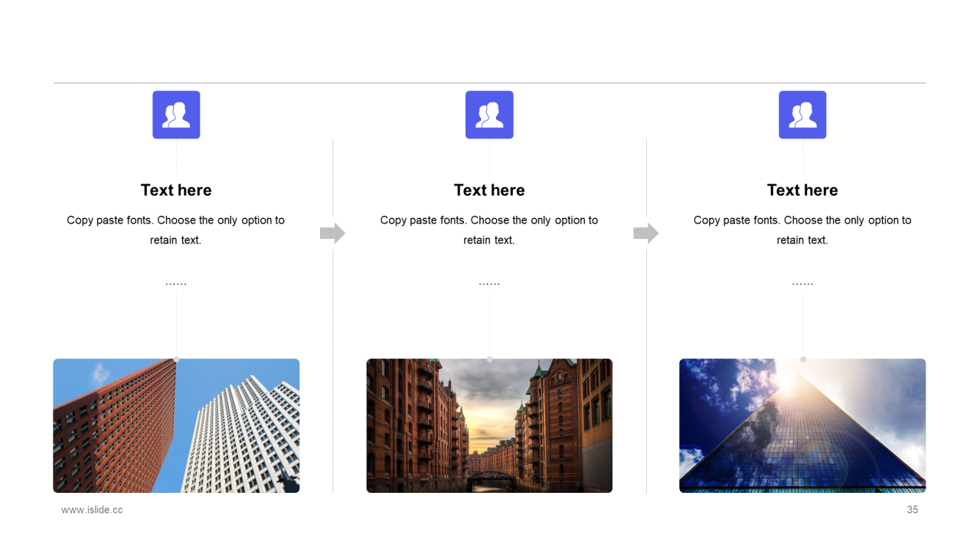Screen dimensions: 980x551
Task: Click left column 'Copy paste fonts' paragraph
Action: (x=176, y=230)
